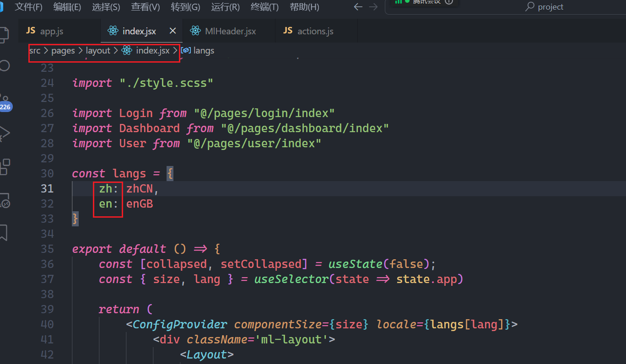The width and height of the screenshot is (626, 364).
Task: Click the setCollapsed identifier
Action: click(261, 264)
